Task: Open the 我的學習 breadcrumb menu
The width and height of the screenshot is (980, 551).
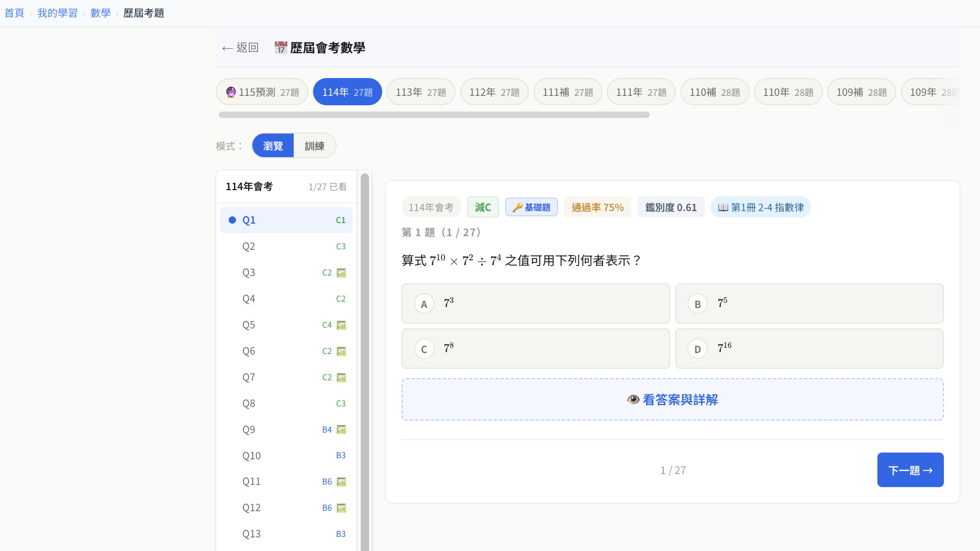Action: (x=58, y=13)
